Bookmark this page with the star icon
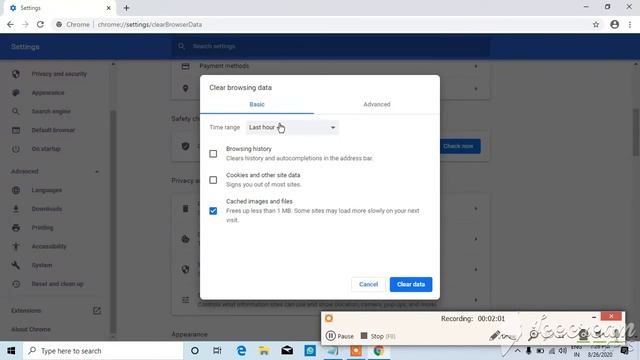This screenshot has height=360, width=640. 596,24
